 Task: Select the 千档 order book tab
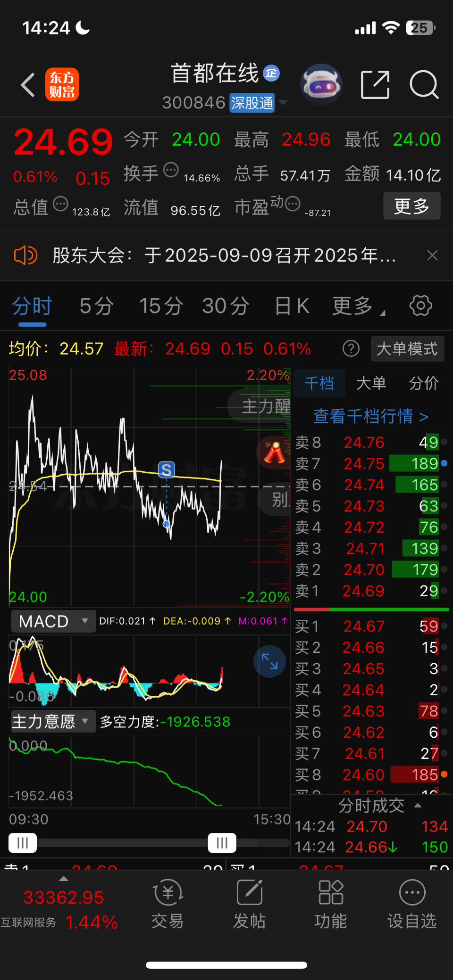[x=319, y=383]
